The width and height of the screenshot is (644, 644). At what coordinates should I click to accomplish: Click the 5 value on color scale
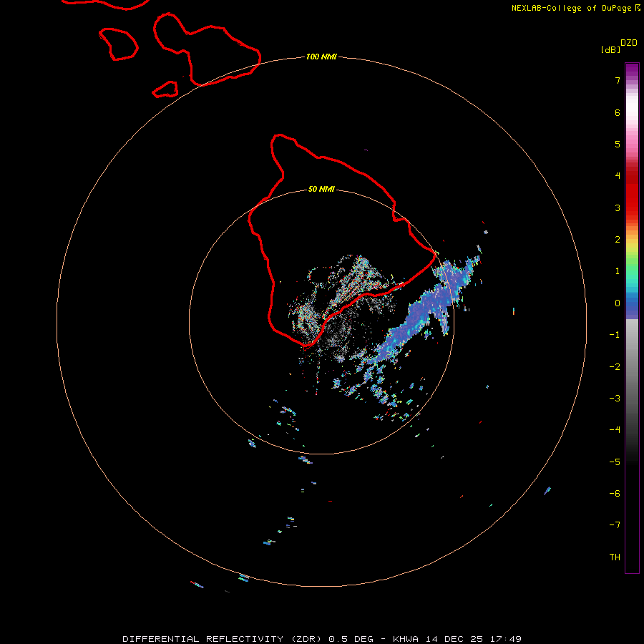click(618, 144)
